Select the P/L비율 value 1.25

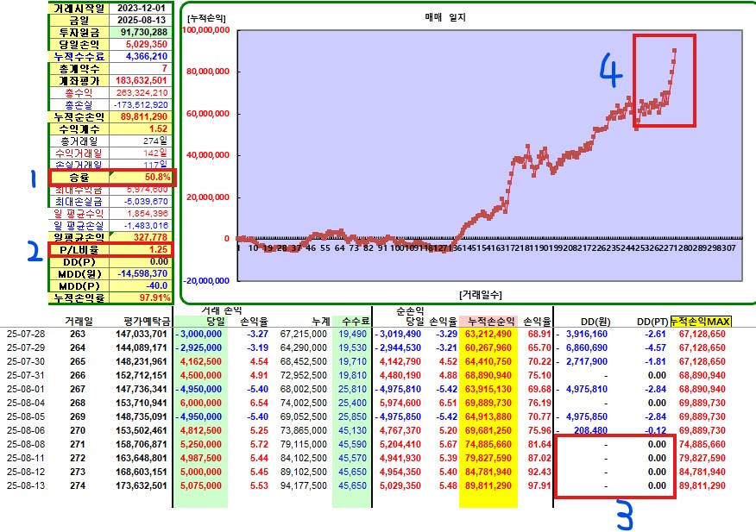click(141, 249)
